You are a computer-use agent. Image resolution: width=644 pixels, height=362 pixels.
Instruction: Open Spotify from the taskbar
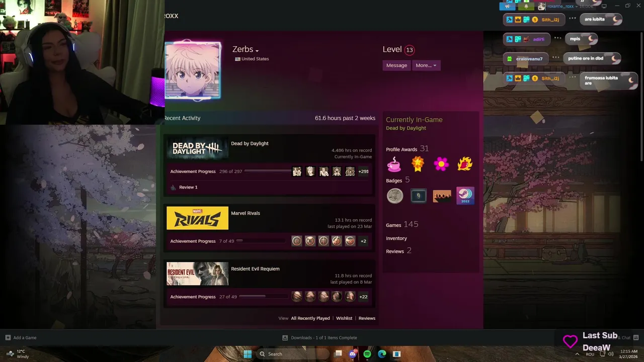pyautogui.click(x=367, y=354)
